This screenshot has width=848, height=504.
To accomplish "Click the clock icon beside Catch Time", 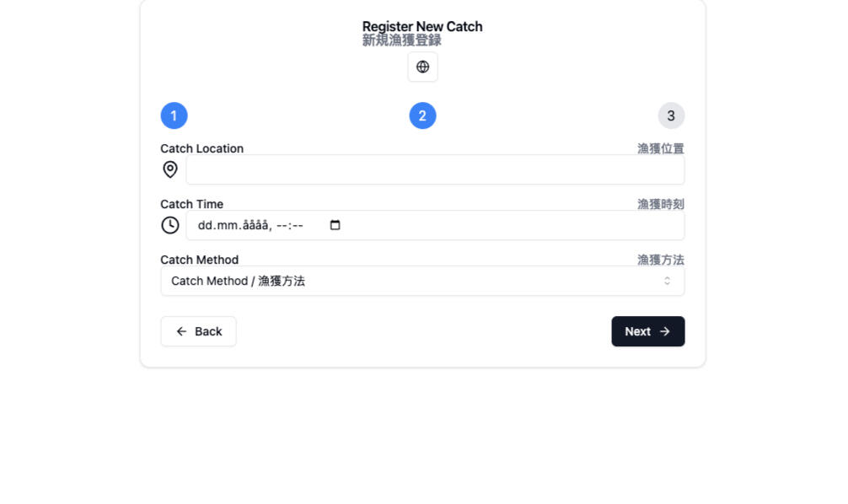I will pyautogui.click(x=170, y=225).
